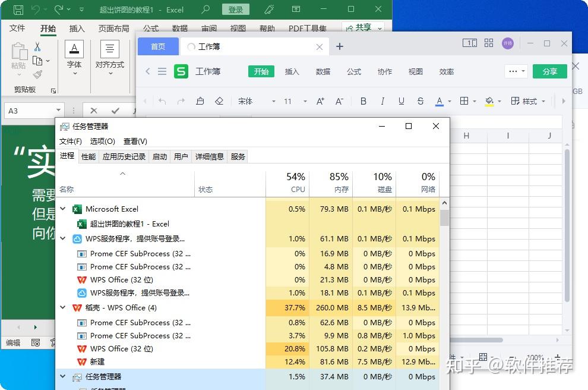
Task: Click the Excel 共享 share button
Action: pos(363,28)
